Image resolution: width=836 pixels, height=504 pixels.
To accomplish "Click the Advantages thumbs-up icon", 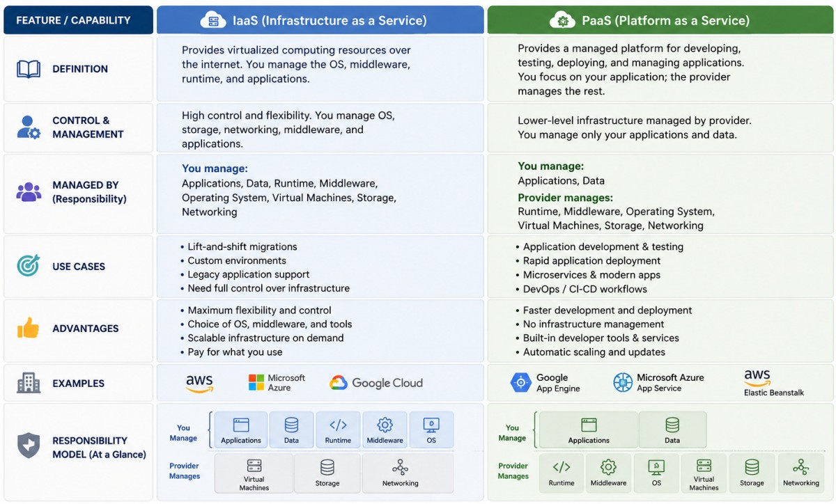I will [29, 328].
